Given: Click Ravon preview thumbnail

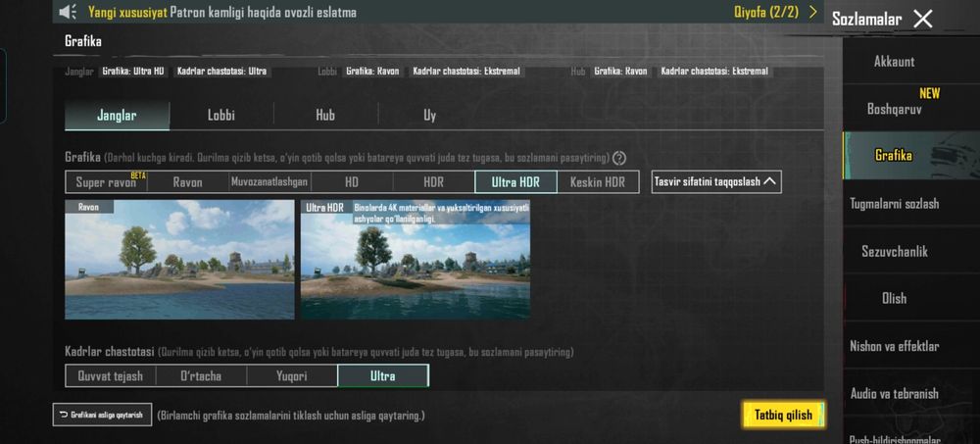Looking at the screenshot, I should coord(179,260).
